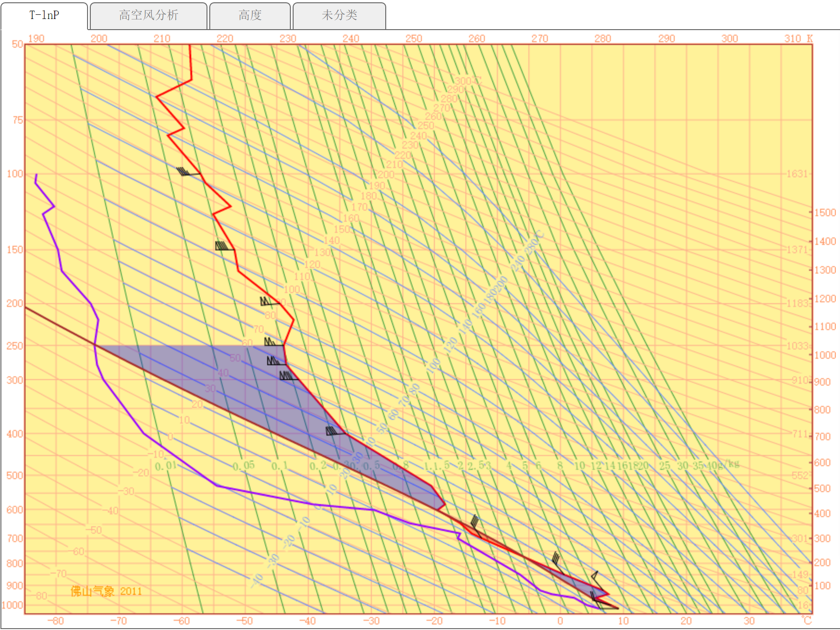Click the 40g/kg mixing ratio label
Image resolution: width=840 pixels, height=630 pixels.
tap(722, 465)
